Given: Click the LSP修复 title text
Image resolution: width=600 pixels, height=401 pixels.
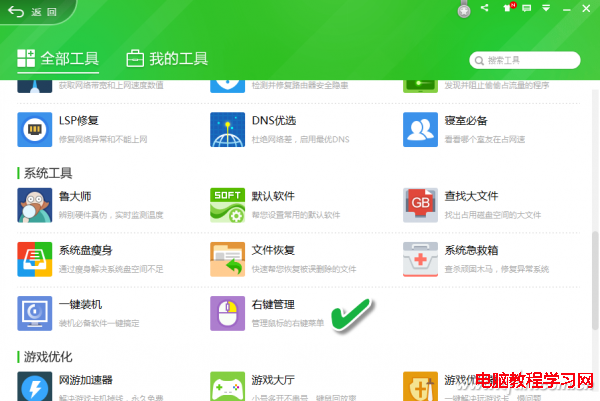Looking at the screenshot, I should click(79, 121).
